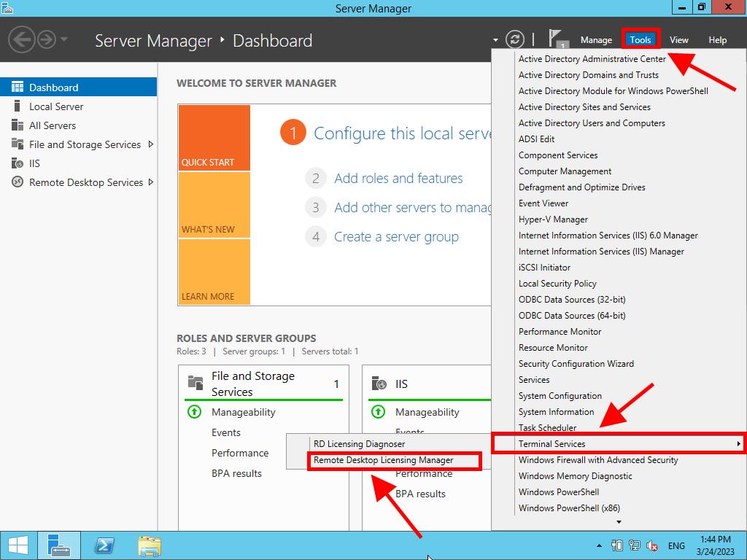This screenshot has width=747, height=560.
Task: Open Performance under File and Storage Services
Action: point(240,453)
